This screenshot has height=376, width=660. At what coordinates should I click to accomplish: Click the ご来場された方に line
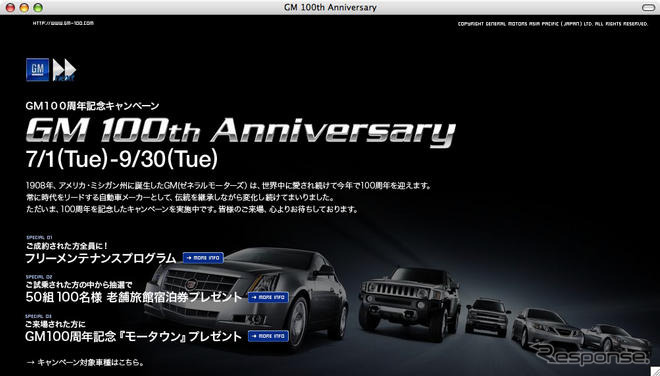point(56,324)
